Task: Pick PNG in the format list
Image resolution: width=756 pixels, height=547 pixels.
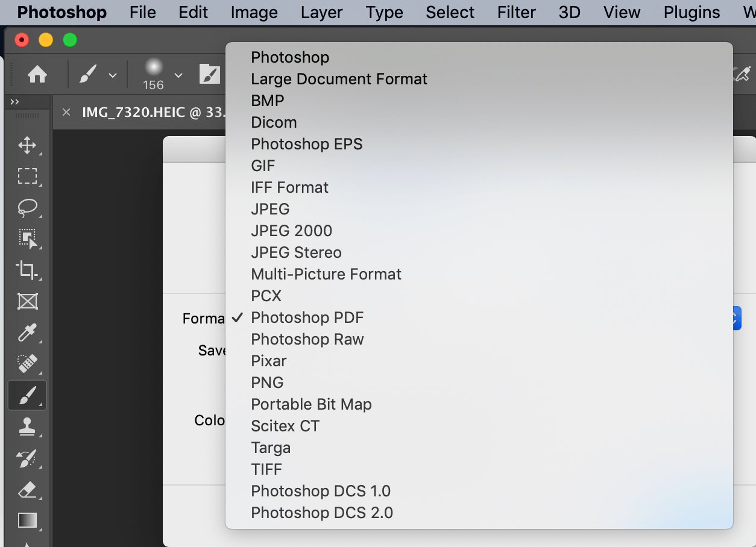Action: click(267, 382)
